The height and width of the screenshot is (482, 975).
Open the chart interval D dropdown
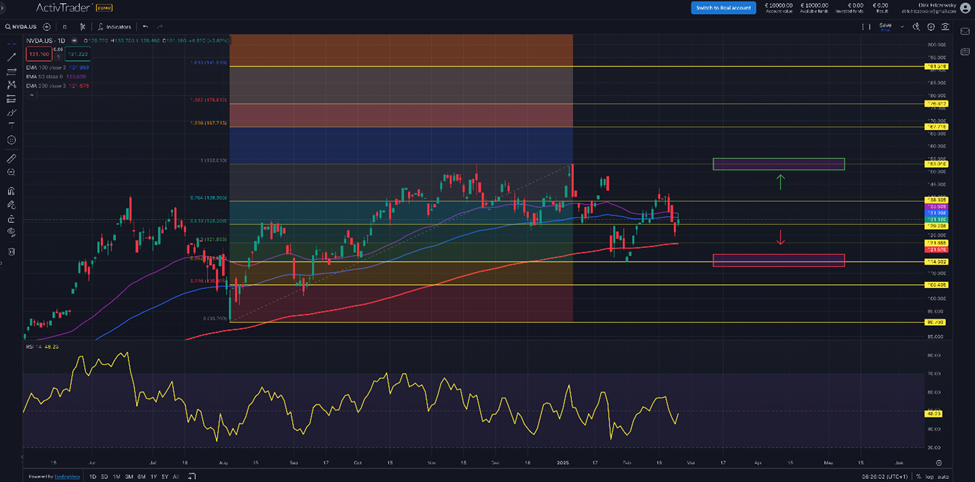(x=64, y=26)
